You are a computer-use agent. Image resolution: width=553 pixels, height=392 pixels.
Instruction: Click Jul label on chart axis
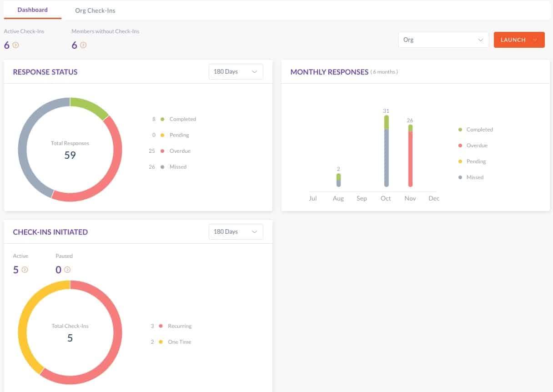[313, 198]
